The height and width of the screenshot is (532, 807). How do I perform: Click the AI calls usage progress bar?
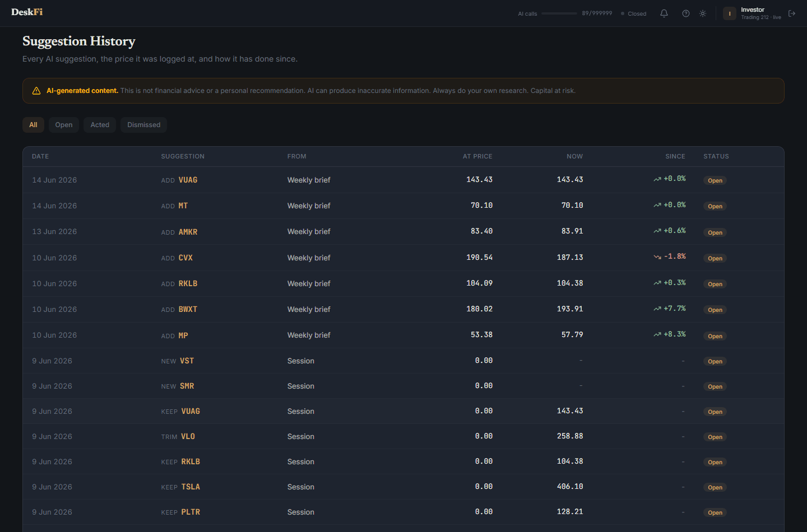click(559, 13)
